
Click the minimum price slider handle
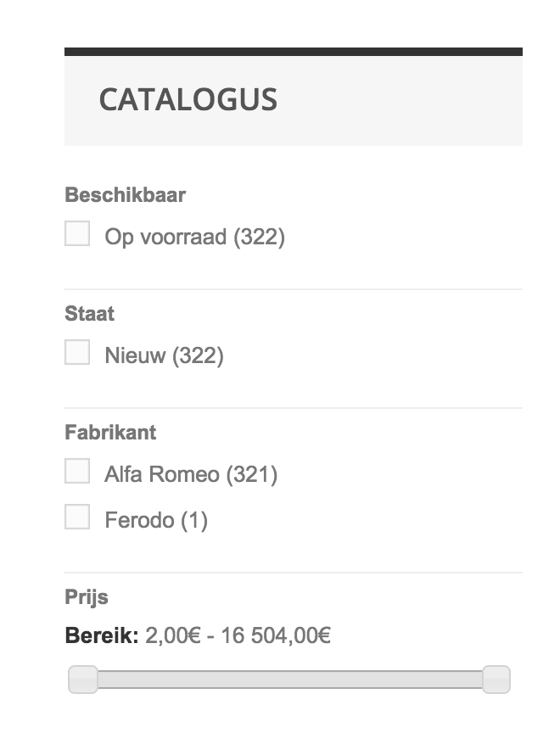coord(83,680)
